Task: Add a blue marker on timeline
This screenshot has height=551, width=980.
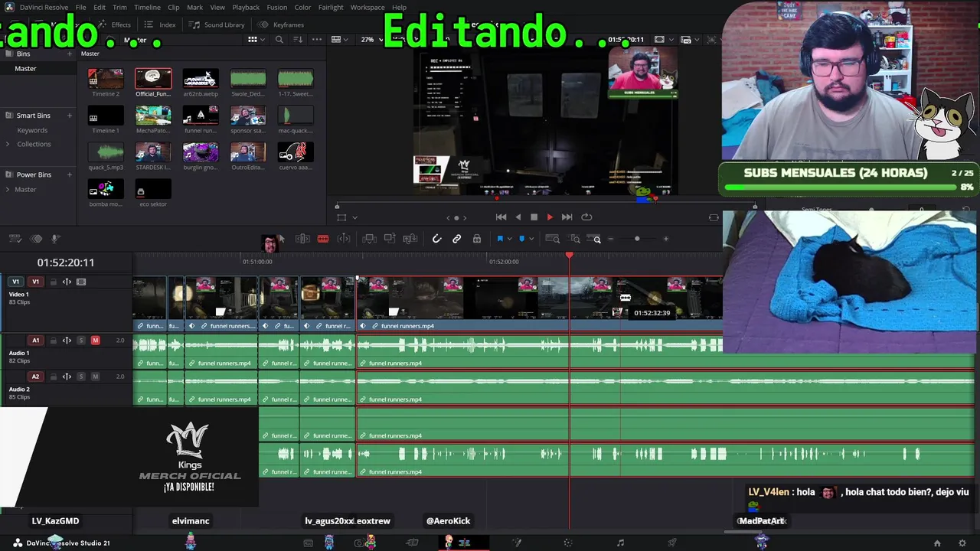Action: pos(521,239)
